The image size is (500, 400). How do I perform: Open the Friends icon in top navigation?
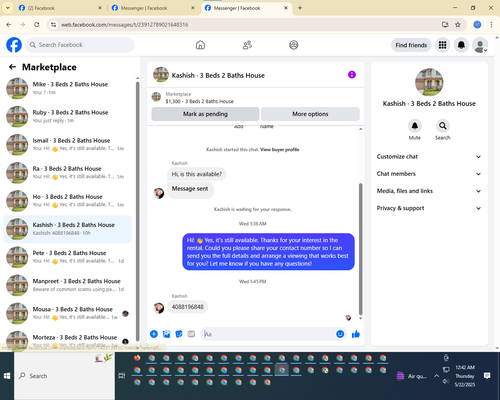(x=247, y=45)
